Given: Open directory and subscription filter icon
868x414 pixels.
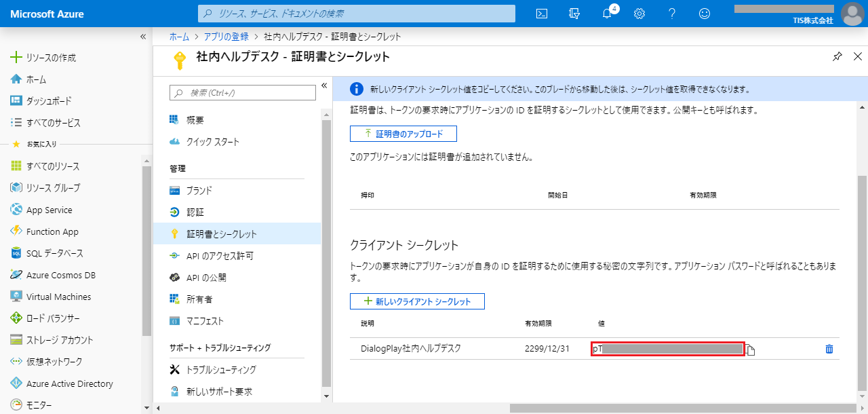Looking at the screenshot, I should [575, 14].
